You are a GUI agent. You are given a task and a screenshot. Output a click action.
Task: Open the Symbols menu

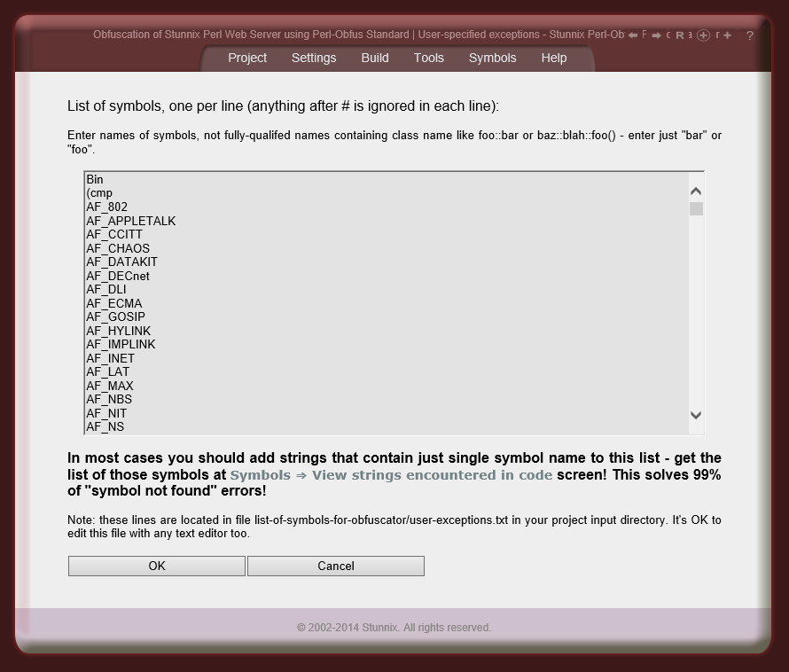point(492,58)
